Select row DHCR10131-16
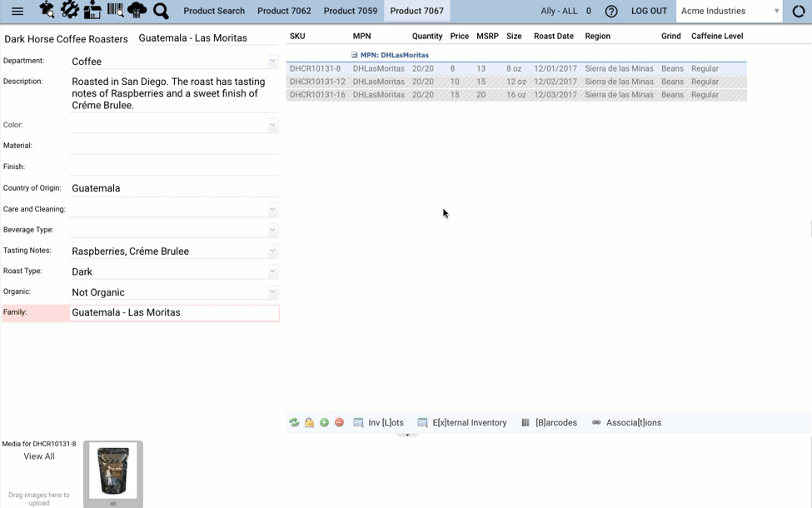Viewport: 812px width, 508px height. pyautogui.click(x=516, y=95)
